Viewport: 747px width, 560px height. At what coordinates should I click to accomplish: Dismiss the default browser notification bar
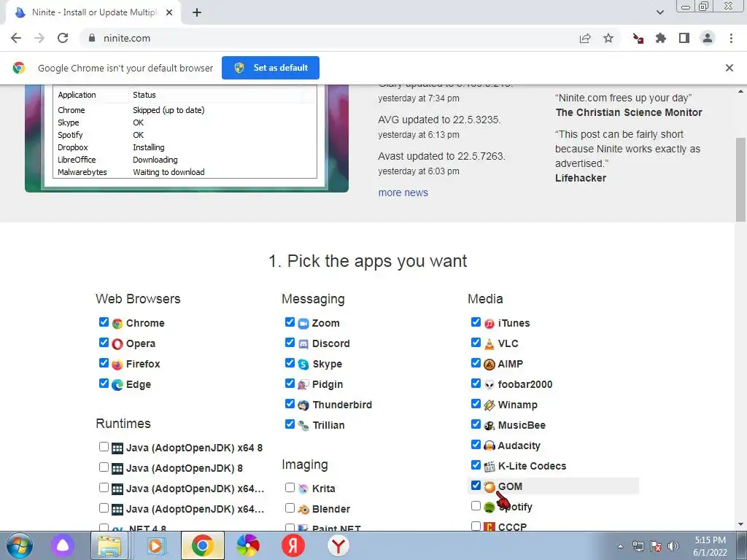coord(729,68)
